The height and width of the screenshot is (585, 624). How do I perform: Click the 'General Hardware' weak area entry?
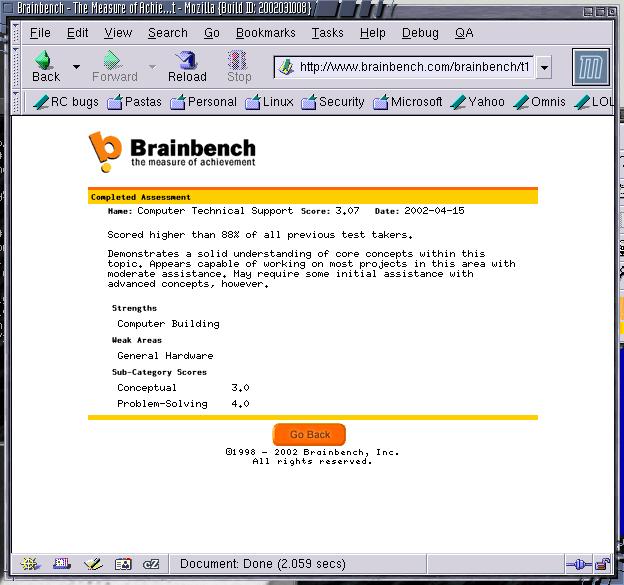click(x=165, y=355)
